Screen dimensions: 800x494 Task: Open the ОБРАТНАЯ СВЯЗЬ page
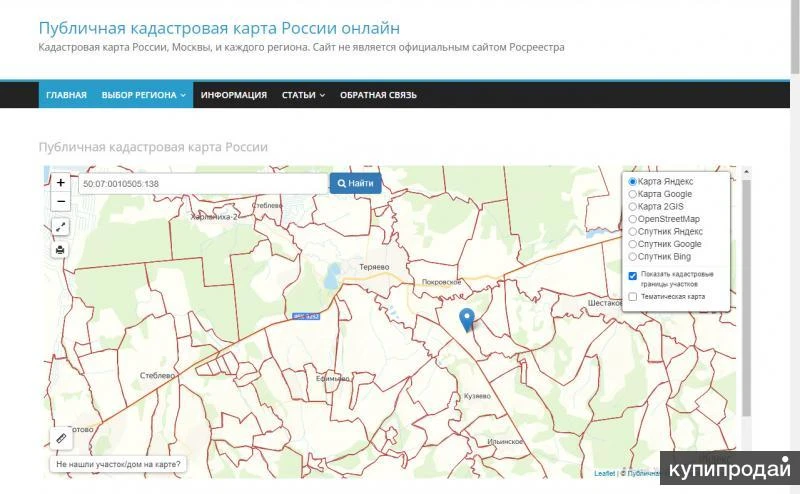click(378, 95)
